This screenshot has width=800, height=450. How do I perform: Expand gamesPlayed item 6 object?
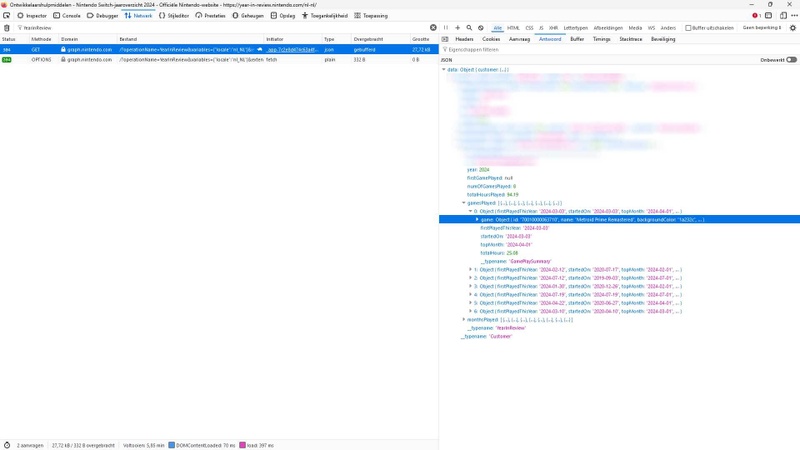pos(470,311)
